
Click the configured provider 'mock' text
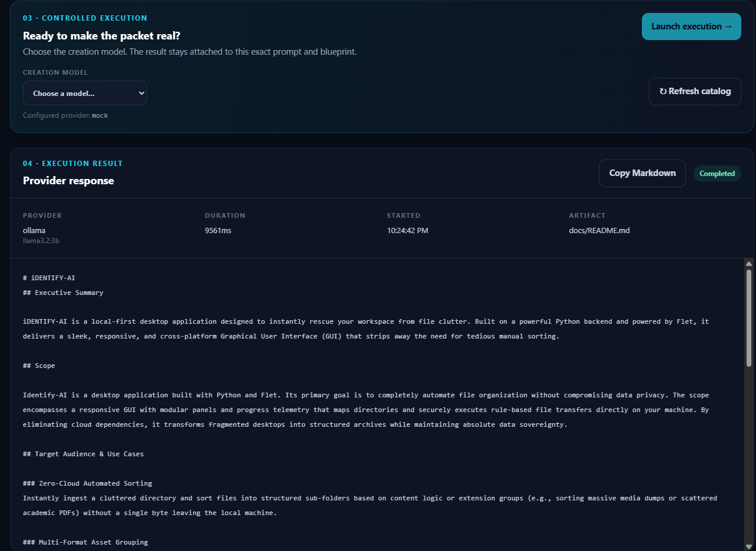click(x=100, y=115)
